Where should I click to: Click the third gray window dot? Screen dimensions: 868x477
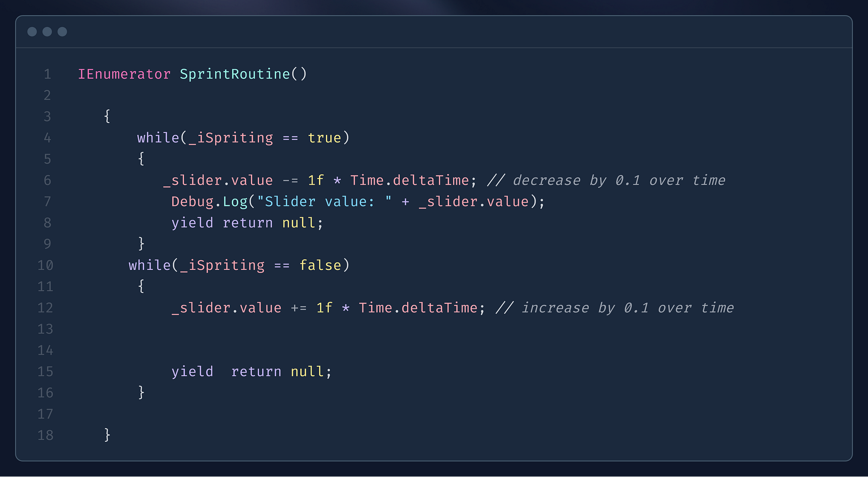(x=62, y=32)
